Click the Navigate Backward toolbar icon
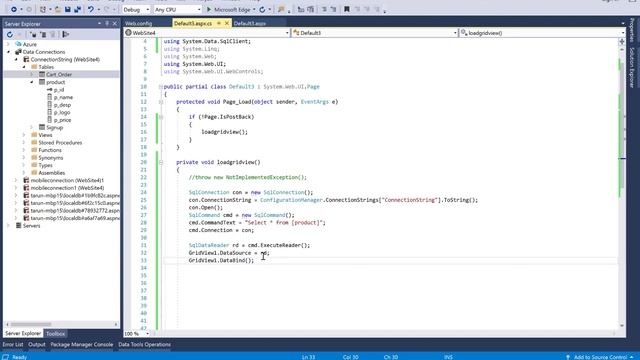The image size is (640, 360). (13, 9)
